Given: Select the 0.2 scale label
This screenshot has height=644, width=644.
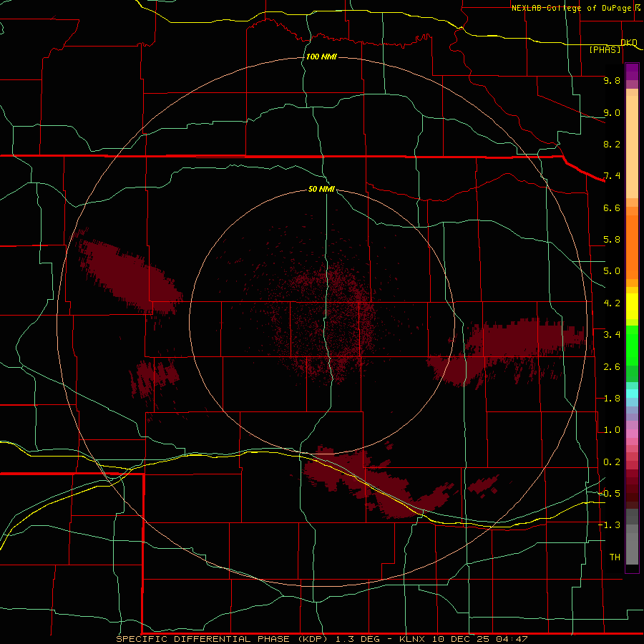Looking at the screenshot, I should 612,462.
